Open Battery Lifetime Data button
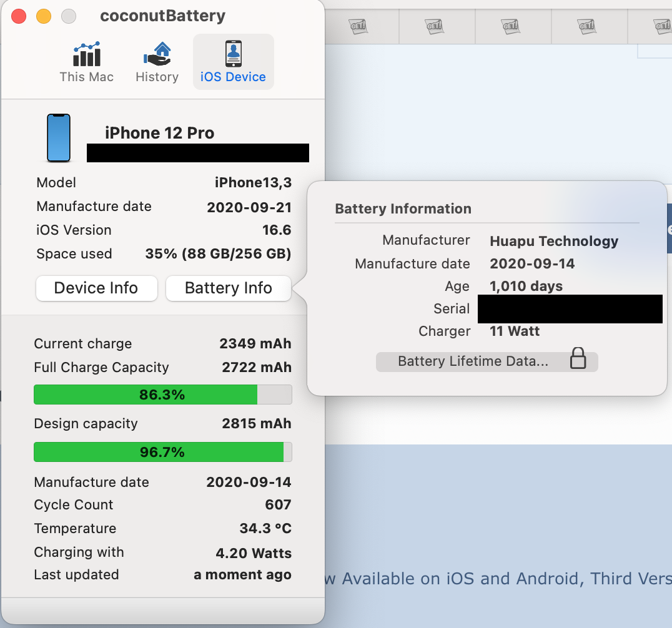Viewport: 672px width, 628px height. point(487,361)
